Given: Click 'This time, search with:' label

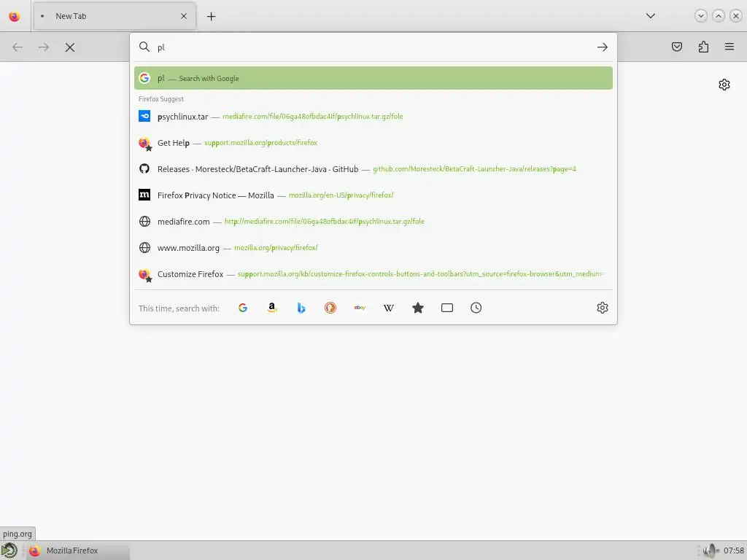Looking at the screenshot, I should (179, 308).
